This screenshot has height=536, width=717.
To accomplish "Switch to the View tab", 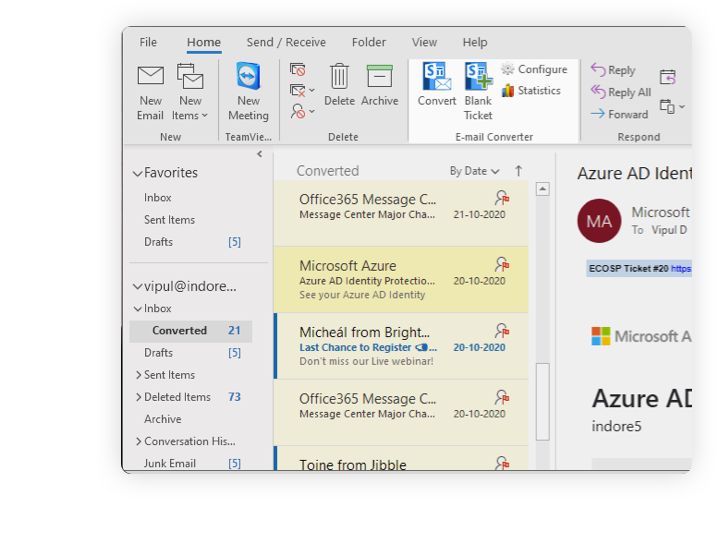I will 424,42.
